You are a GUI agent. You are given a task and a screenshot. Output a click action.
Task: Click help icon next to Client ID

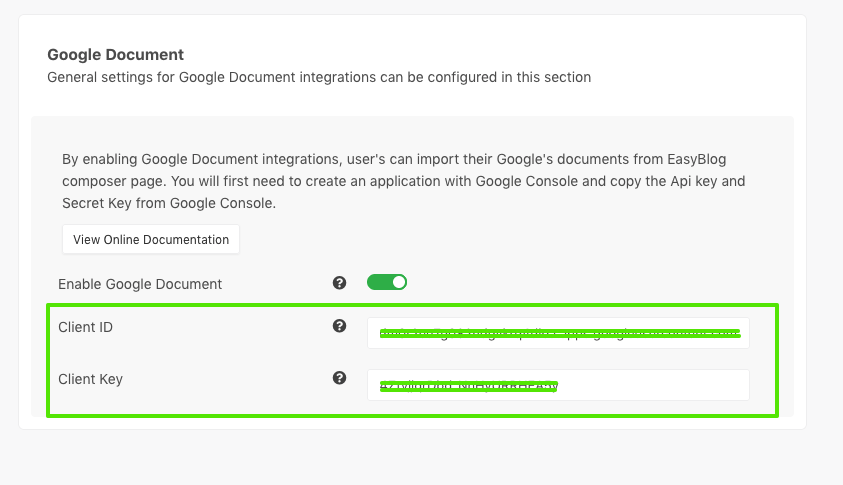[339, 326]
